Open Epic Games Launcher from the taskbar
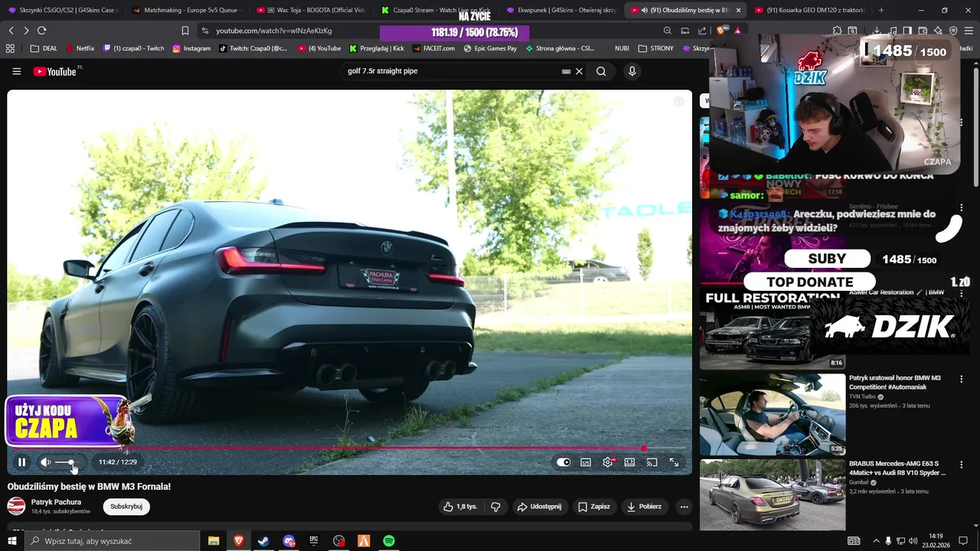980x551 pixels. [x=314, y=541]
